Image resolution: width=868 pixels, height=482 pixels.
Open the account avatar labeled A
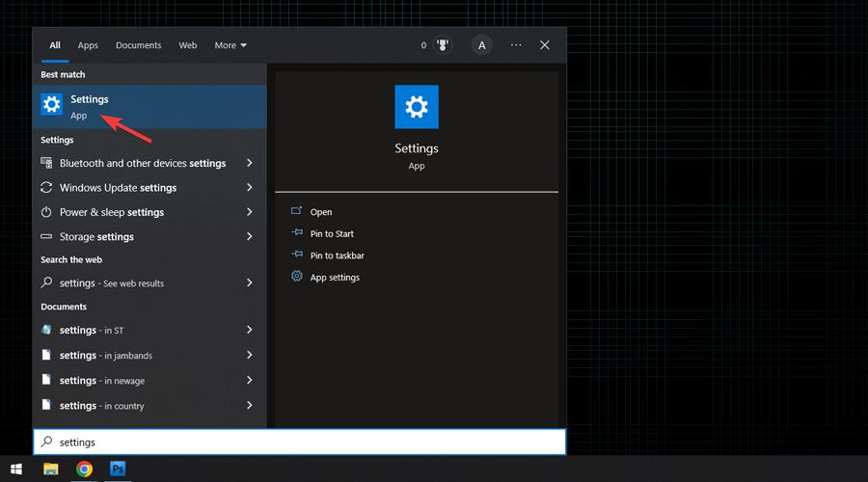tap(481, 45)
